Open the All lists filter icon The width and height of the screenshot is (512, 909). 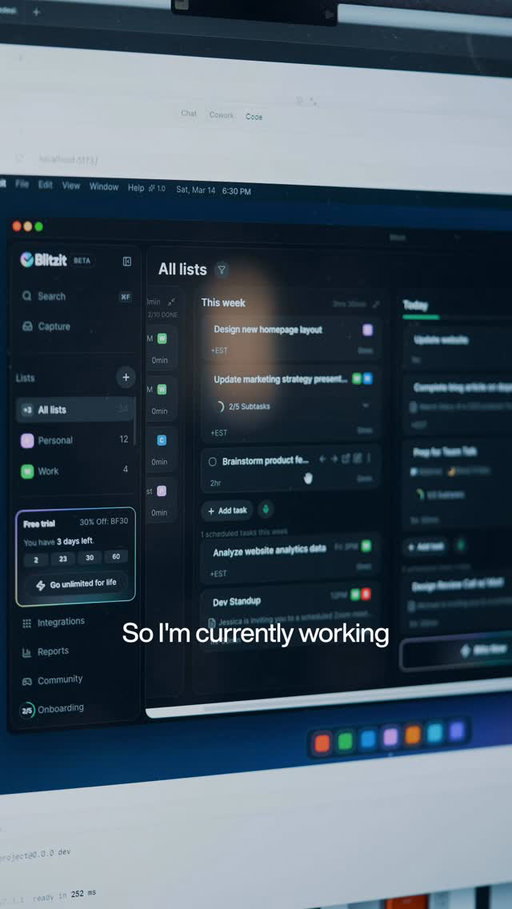tap(221, 270)
